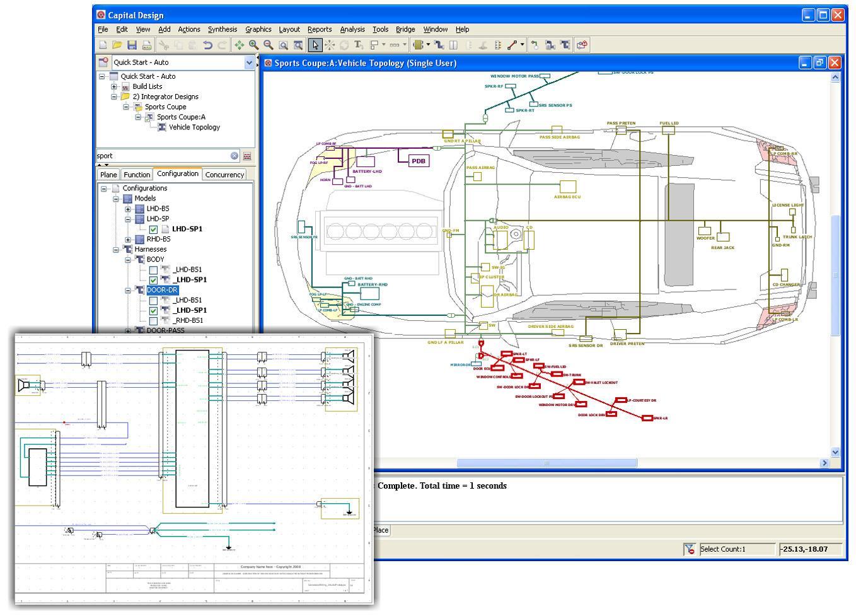Click the Open folder icon

pos(117,45)
